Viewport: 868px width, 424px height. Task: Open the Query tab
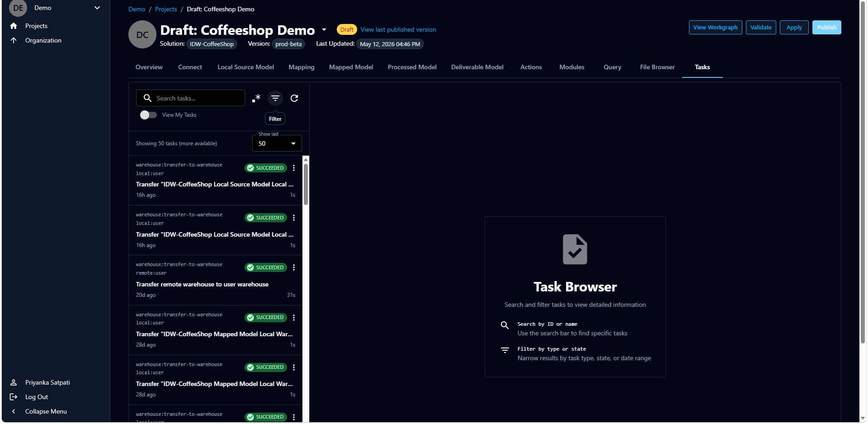click(612, 67)
